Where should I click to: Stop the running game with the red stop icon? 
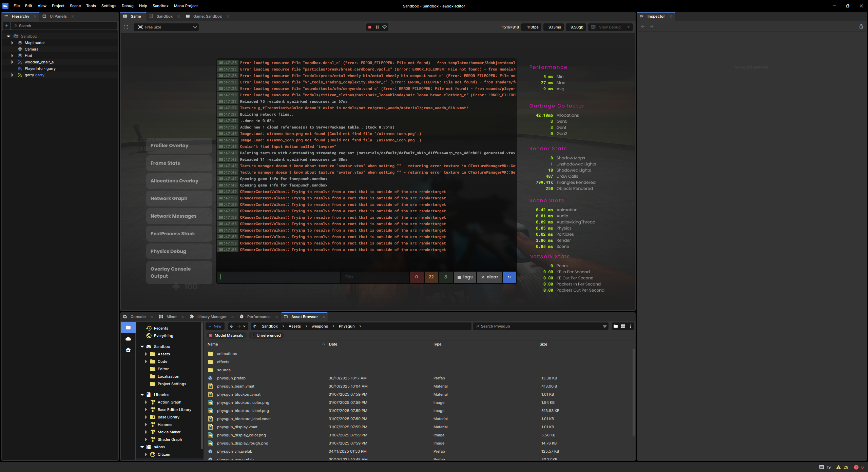(370, 27)
